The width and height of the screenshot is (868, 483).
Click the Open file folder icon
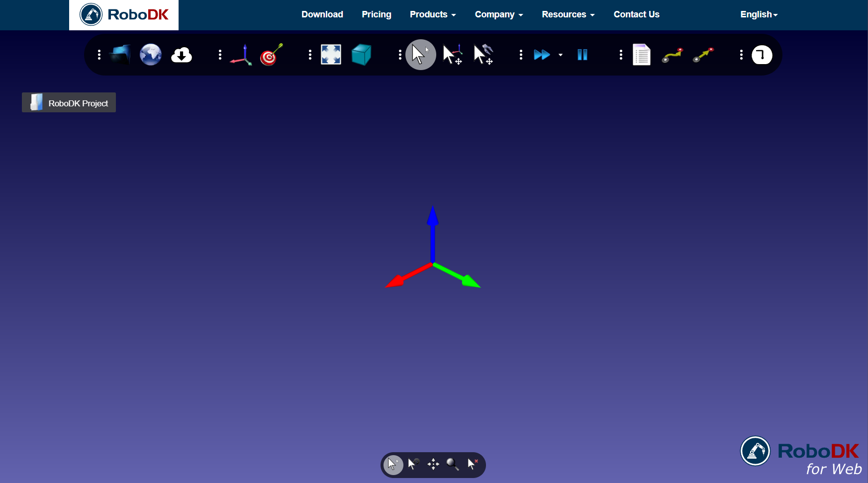click(x=120, y=55)
